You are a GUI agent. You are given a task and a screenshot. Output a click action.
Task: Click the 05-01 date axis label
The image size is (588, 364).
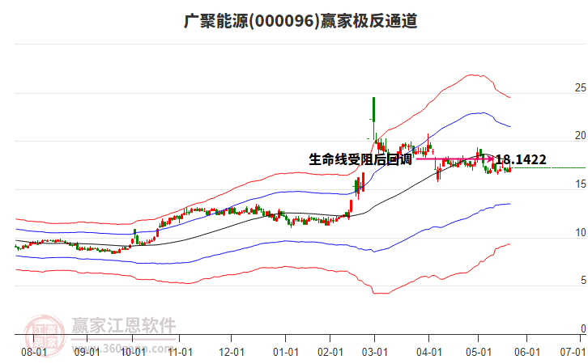click(479, 353)
